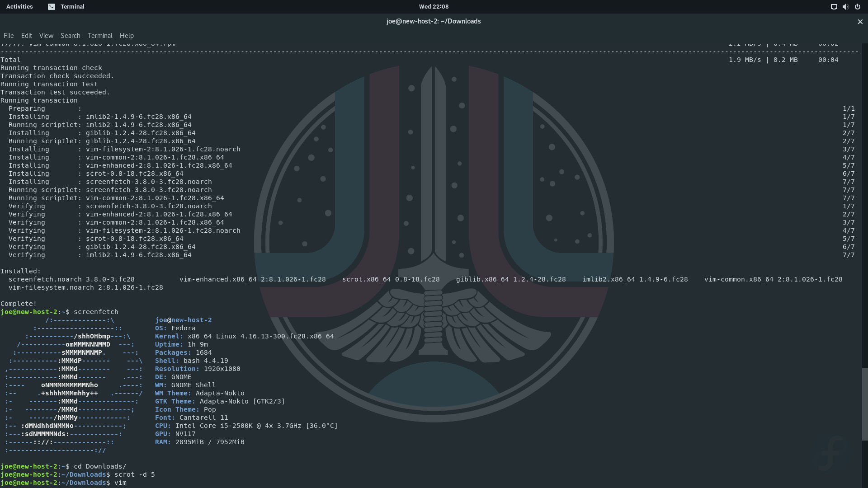Click the wired network icon in top bar
The image size is (868, 488).
[x=834, y=7]
